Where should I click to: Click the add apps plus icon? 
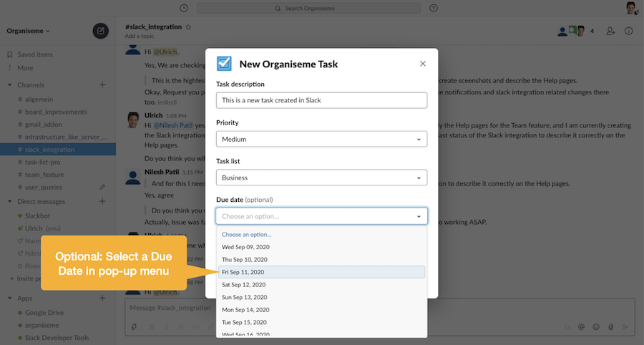pos(102,298)
